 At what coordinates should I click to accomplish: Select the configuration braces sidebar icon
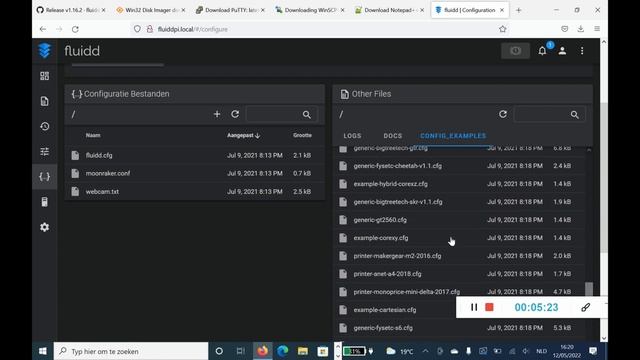coord(44,177)
